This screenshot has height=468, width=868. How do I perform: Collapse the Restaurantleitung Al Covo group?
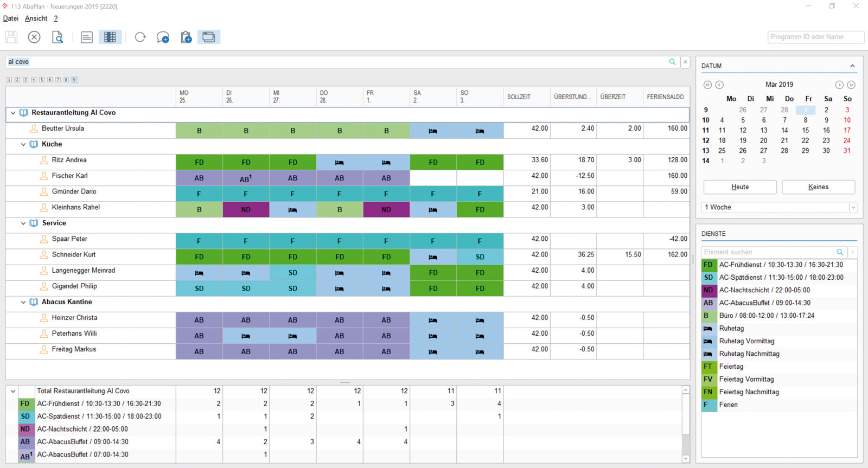click(13, 113)
